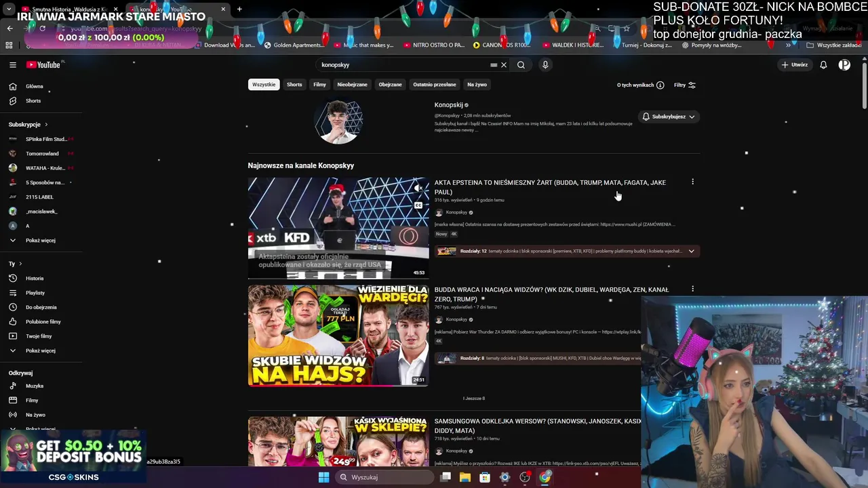Open the SKUBIE WIDZÓW NA HAJS thumbnail
The height and width of the screenshot is (488, 868).
[x=338, y=335]
